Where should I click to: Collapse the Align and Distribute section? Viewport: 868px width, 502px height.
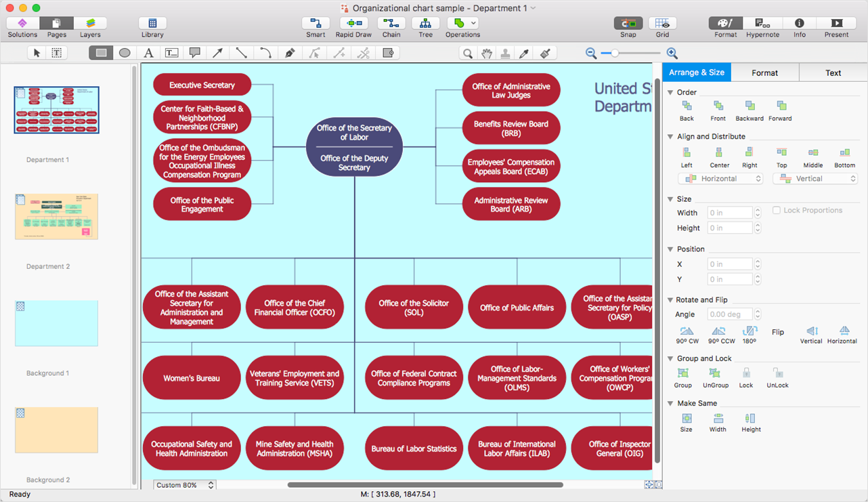coord(670,136)
